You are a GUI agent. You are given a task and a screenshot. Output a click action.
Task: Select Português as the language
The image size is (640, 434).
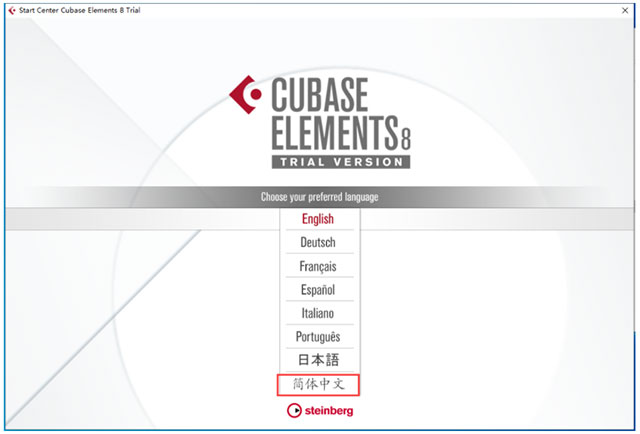[x=318, y=337]
